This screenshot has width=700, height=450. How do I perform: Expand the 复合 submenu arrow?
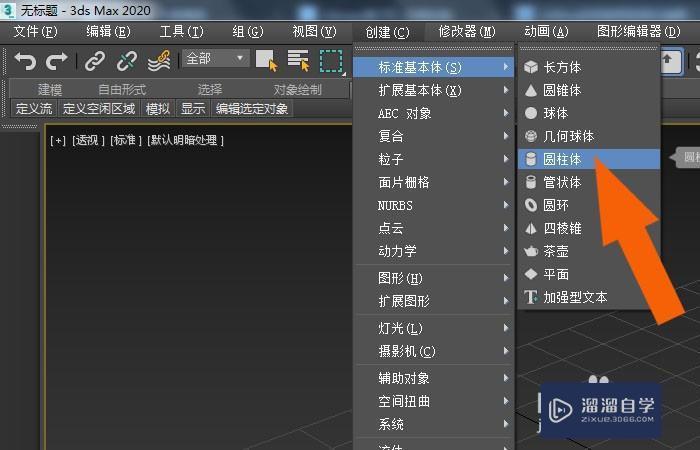(506, 136)
